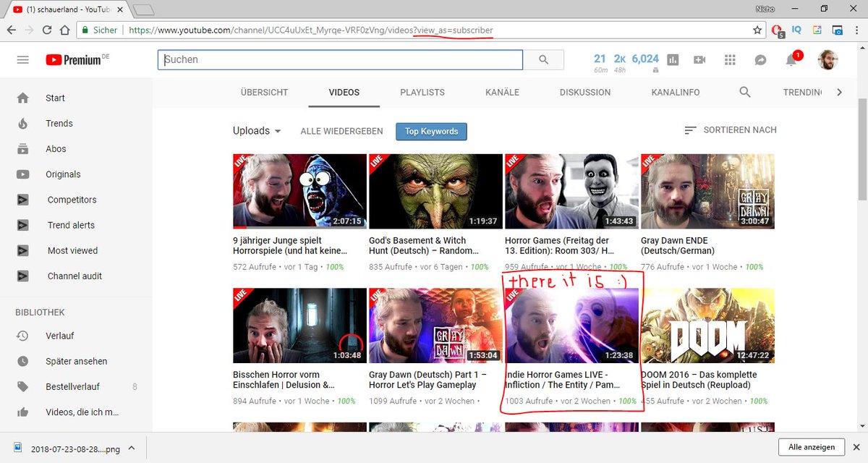
Task: Click the browser address bar URL
Action: click(x=311, y=30)
